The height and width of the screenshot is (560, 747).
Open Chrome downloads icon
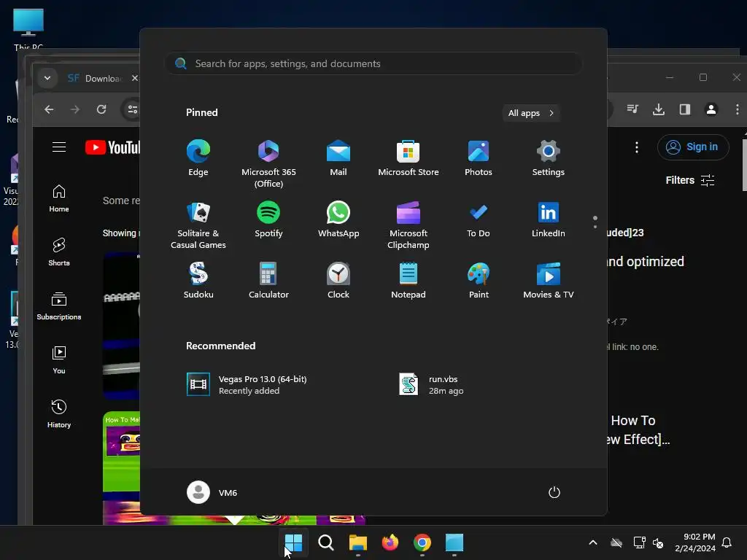[x=659, y=109]
